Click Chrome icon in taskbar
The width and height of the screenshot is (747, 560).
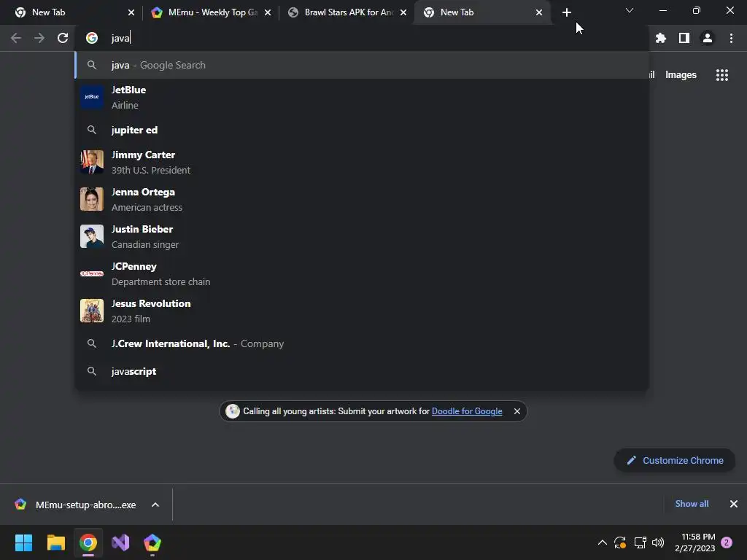click(x=88, y=542)
